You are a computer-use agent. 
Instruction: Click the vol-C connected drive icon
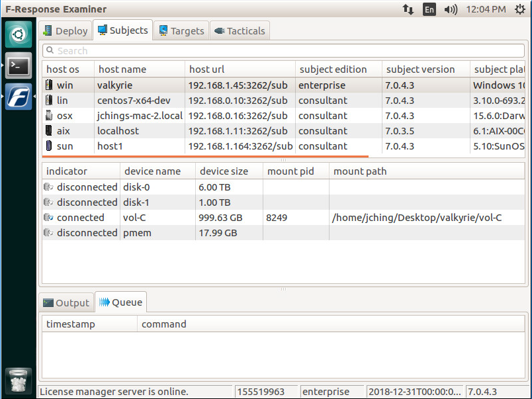(48, 217)
